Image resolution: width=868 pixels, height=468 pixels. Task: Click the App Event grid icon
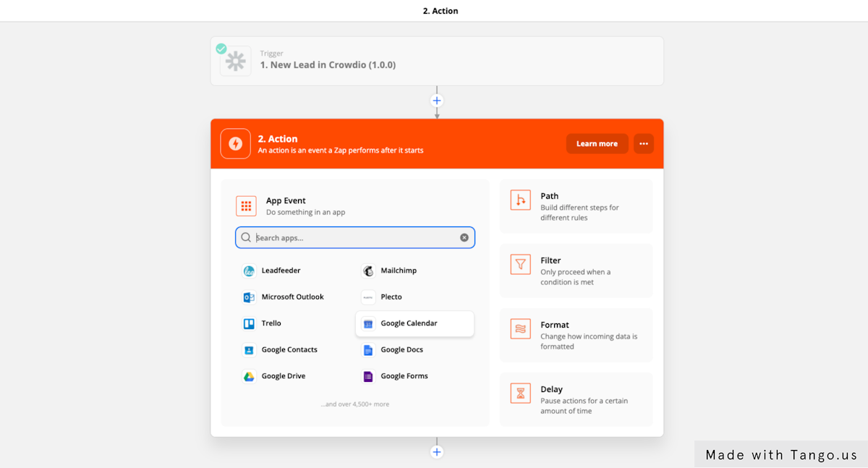246,206
